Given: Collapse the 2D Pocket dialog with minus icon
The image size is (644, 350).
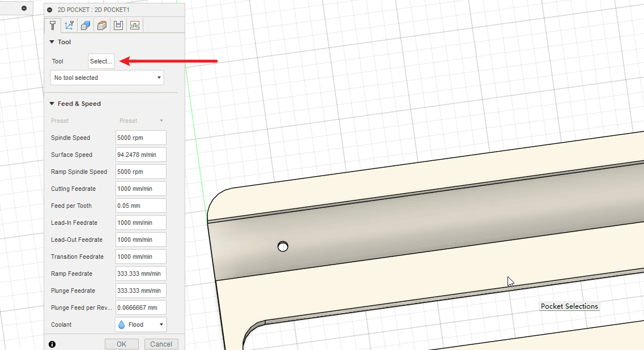Looking at the screenshot, I should [50, 10].
